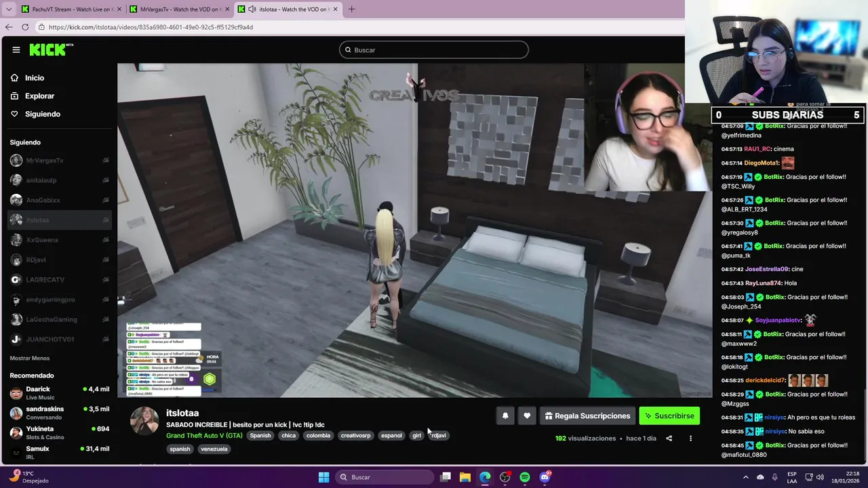Open followed channel XxQueenx

59,240
